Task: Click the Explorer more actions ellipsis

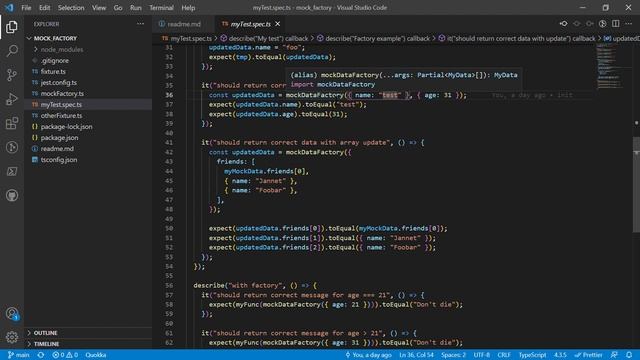Action: coord(140,24)
